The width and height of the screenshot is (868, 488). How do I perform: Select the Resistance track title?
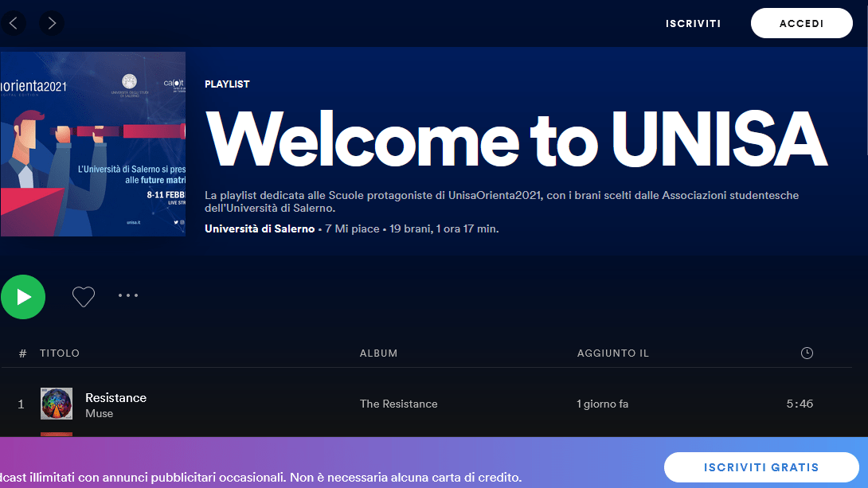(116, 397)
